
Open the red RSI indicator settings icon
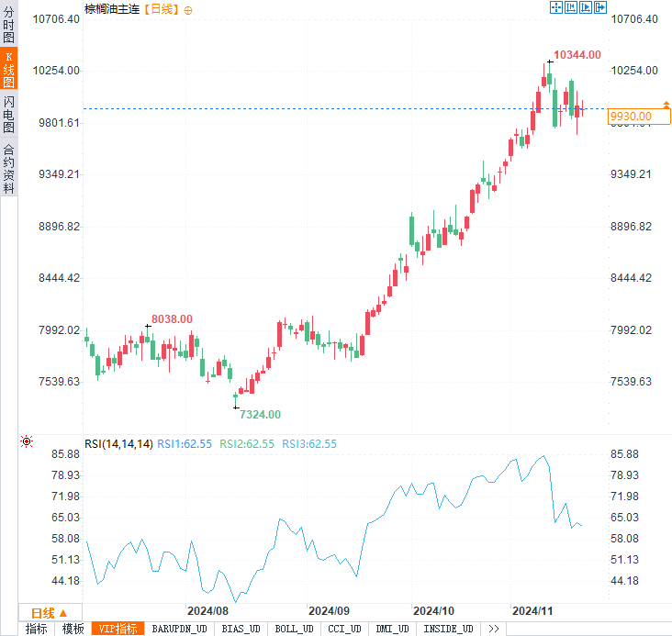click(27, 441)
